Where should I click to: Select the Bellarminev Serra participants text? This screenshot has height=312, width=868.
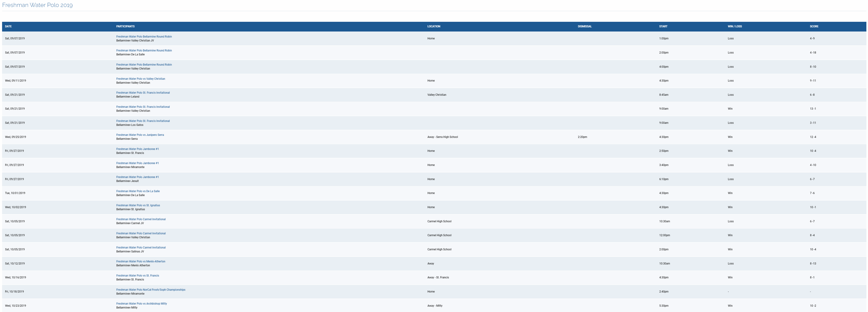[x=127, y=139]
